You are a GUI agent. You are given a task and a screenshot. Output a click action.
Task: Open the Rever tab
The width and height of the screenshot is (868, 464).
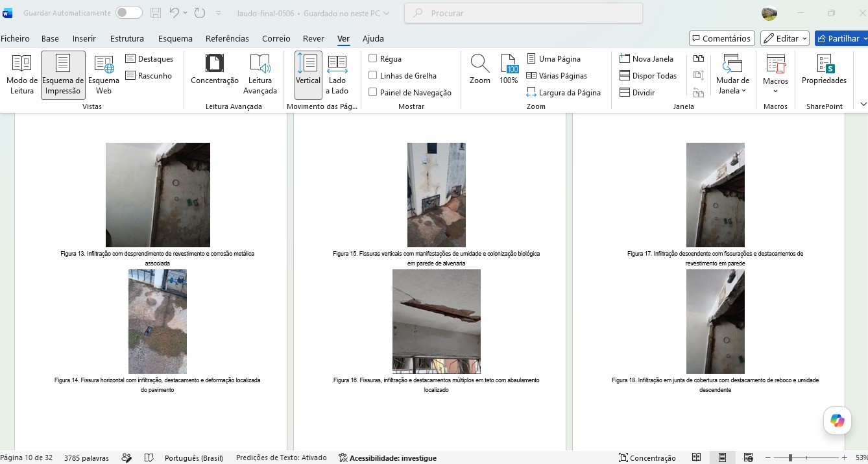click(313, 39)
